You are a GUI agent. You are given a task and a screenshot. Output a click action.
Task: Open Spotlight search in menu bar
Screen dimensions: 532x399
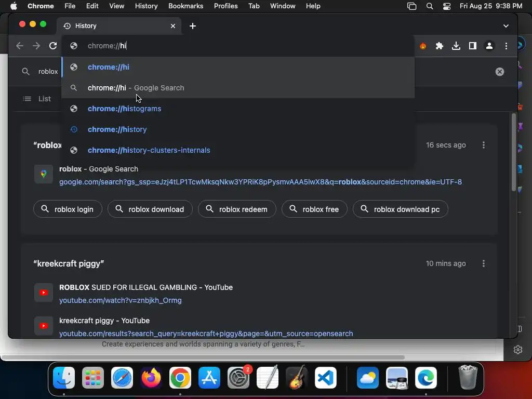(430, 6)
